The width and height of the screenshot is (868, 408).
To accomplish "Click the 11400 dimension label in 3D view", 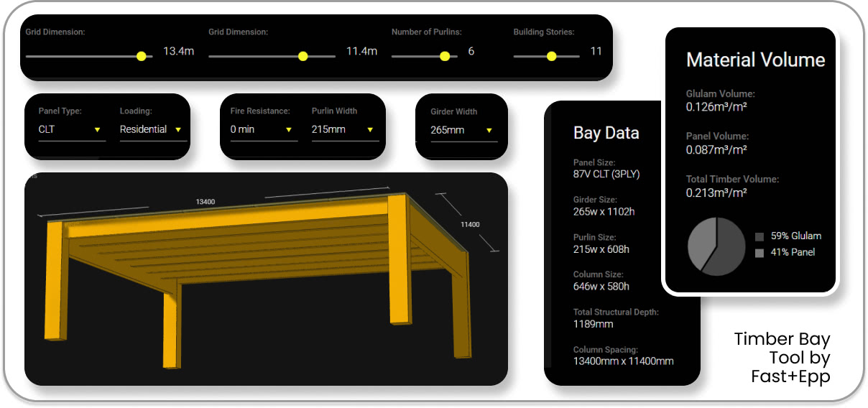I will coord(470,225).
